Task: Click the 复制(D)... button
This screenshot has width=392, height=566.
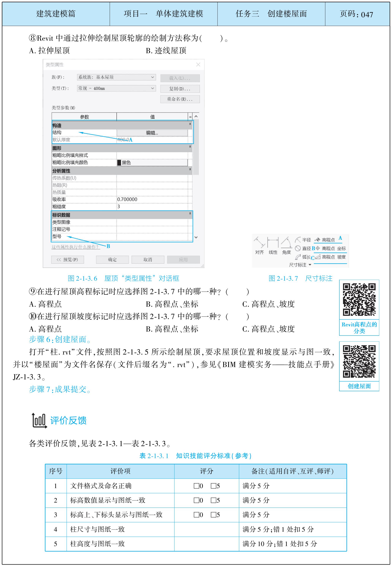Action: (x=180, y=89)
